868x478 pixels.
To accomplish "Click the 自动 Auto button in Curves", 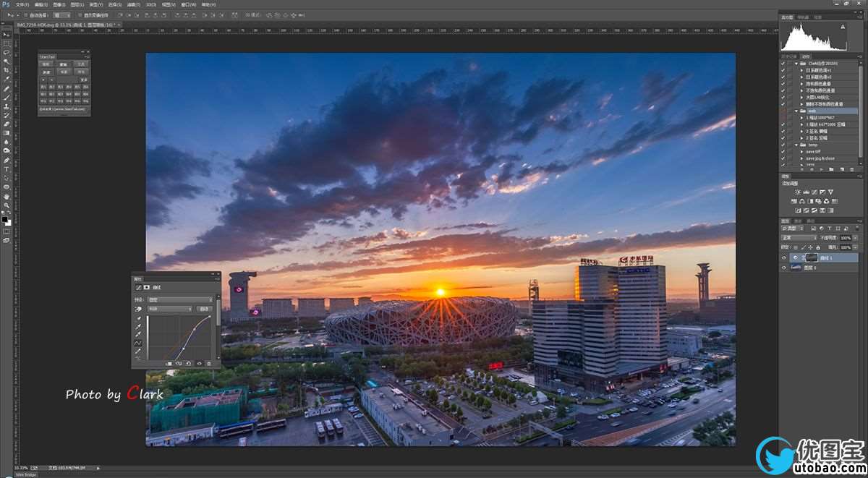I will click(x=204, y=310).
